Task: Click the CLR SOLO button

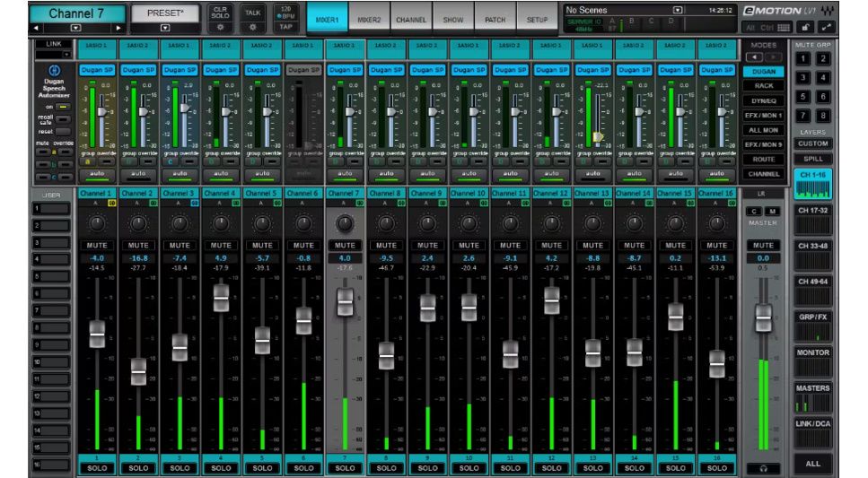Action: [x=220, y=13]
